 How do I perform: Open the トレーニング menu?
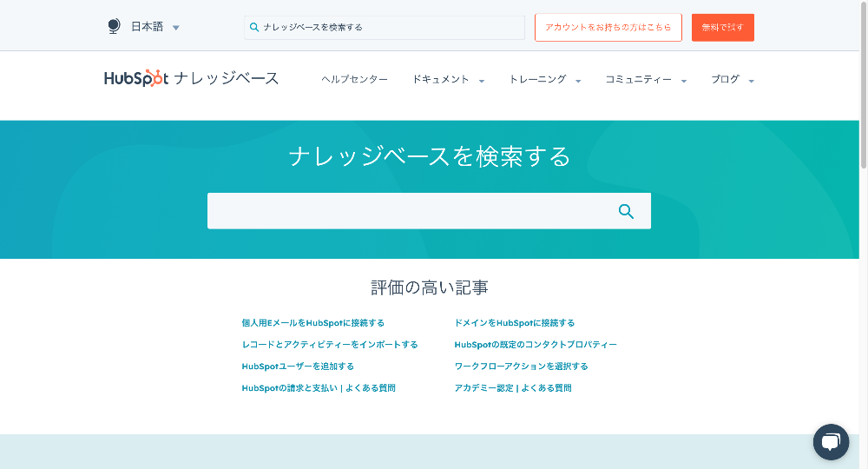[537, 79]
